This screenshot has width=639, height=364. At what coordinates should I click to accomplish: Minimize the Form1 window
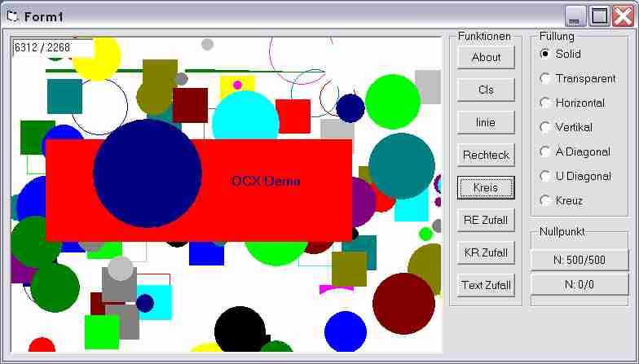[575, 16]
